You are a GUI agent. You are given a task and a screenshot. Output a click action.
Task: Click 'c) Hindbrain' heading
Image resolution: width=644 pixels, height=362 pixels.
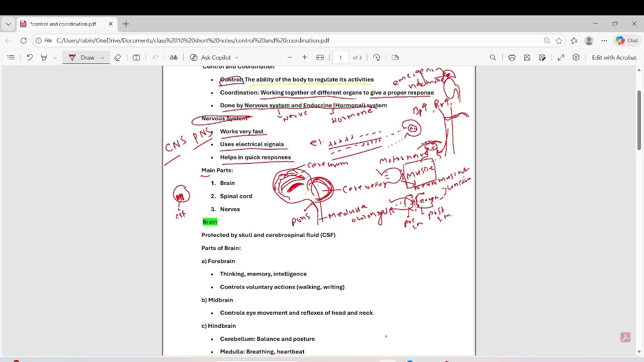click(x=218, y=326)
